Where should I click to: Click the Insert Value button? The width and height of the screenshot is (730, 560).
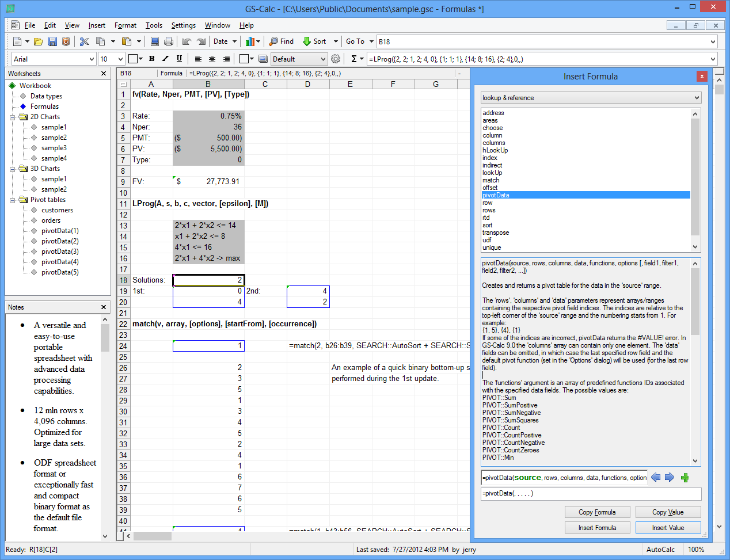(x=668, y=527)
